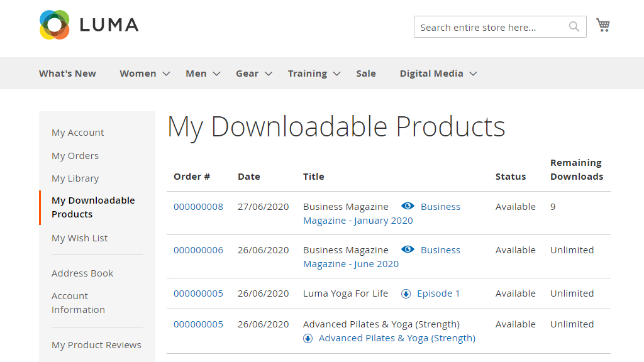Open the Gear menu item

247,74
